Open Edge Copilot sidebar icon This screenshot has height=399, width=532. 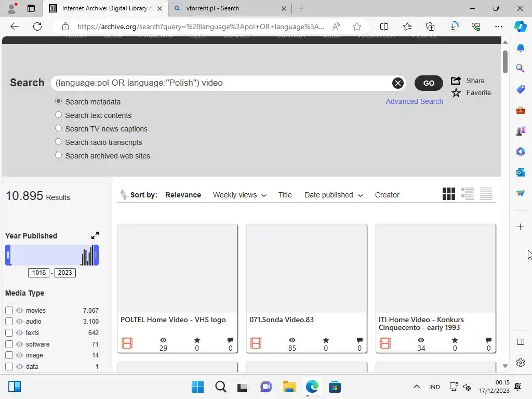pos(520,26)
